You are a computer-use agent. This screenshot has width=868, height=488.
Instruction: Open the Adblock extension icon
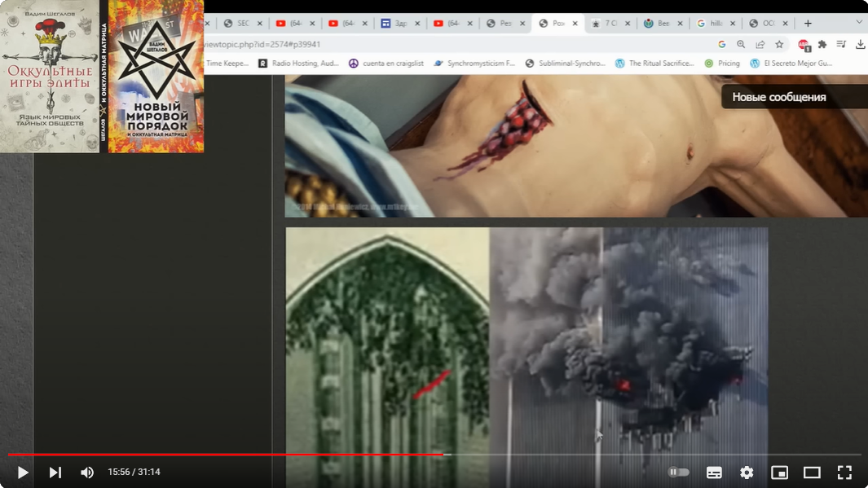804,45
